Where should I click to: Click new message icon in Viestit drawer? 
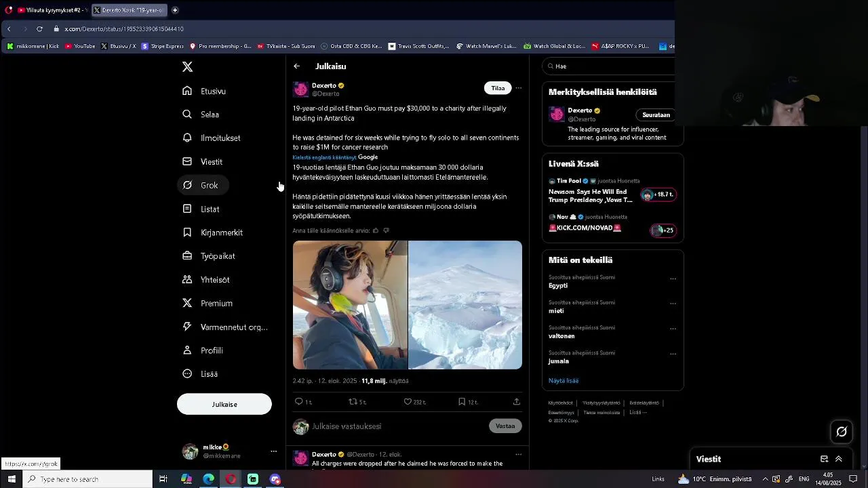coord(824,459)
